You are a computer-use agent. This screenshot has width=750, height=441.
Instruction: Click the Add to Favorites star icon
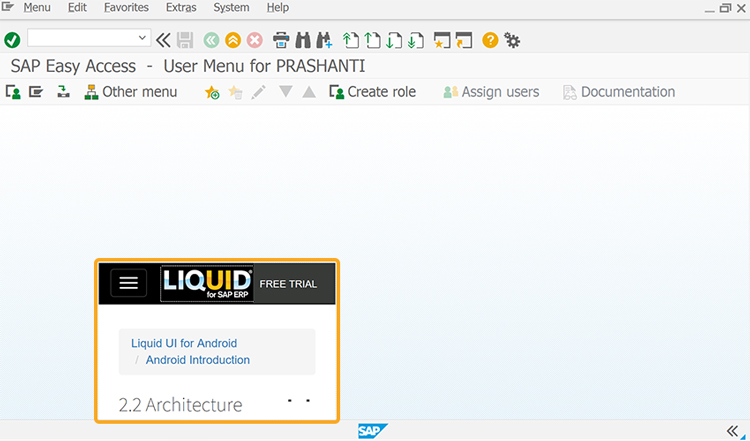[212, 92]
